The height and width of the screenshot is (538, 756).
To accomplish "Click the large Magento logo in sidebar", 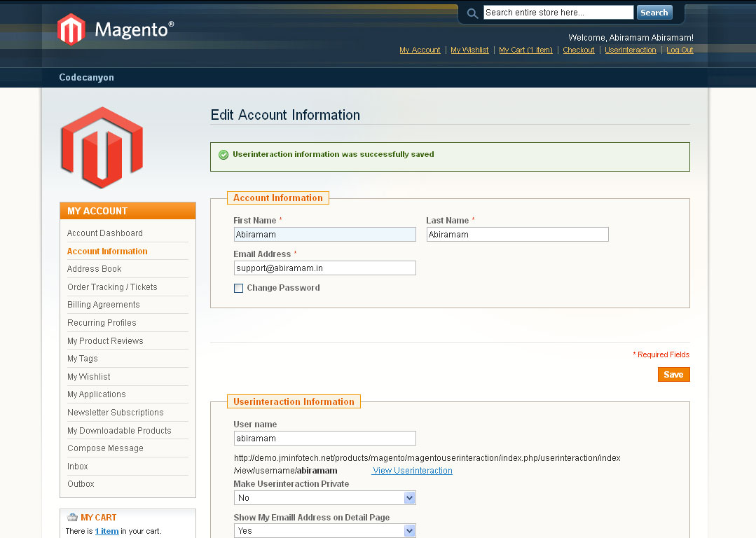I will pos(102,148).
